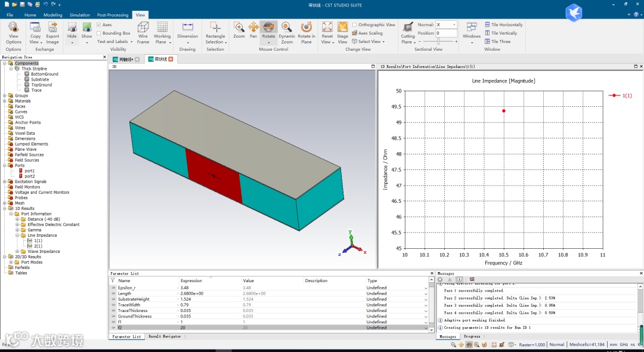Viewport: 644px width, 352px height.
Task: Click the 1(1) curve legend entry
Action: 620,95
